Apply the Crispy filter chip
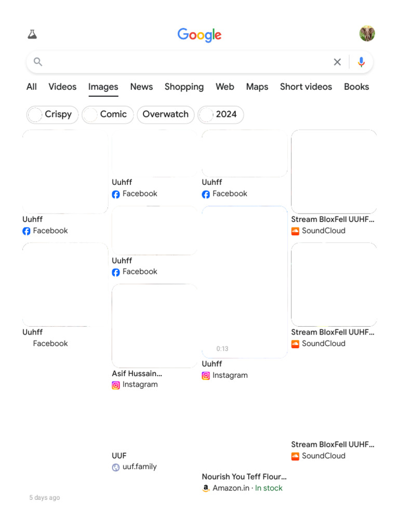399x532 pixels. (52, 114)
